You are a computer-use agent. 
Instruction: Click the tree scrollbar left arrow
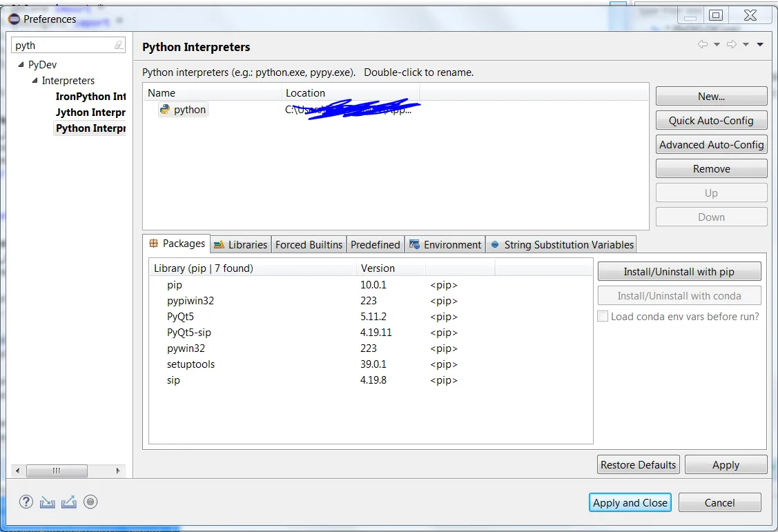(17, 471)
